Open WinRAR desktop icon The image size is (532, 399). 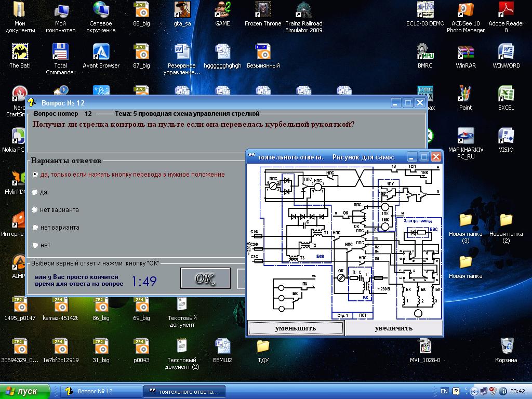click(465, 52)
